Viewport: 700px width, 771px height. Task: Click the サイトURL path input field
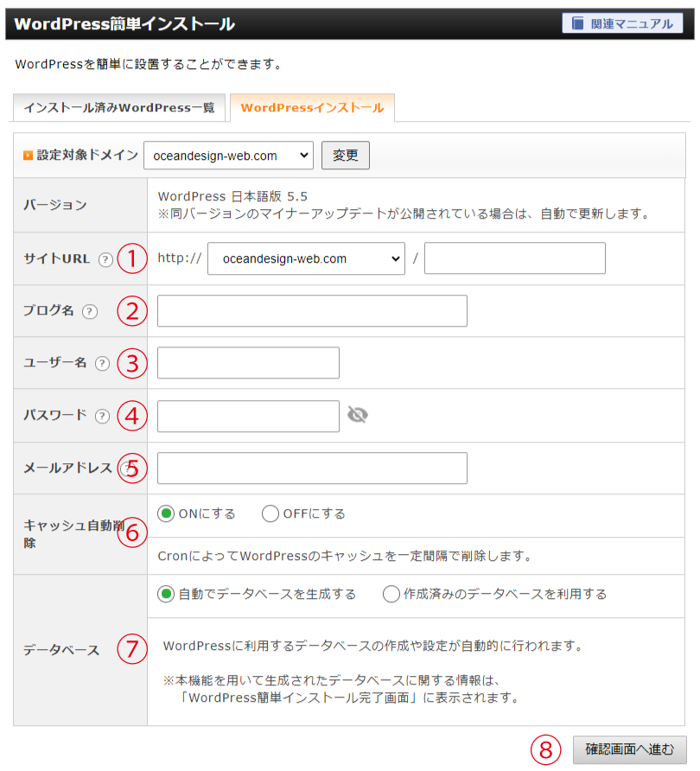515,258
